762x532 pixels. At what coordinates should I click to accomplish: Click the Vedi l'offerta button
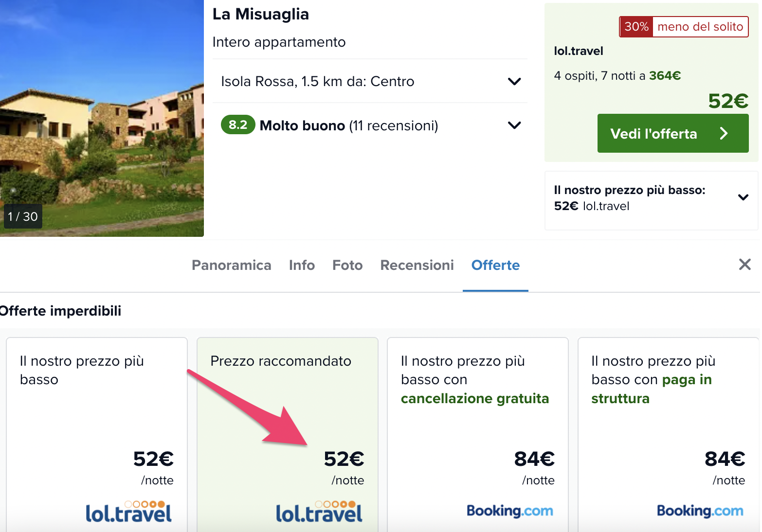(672, 133)
